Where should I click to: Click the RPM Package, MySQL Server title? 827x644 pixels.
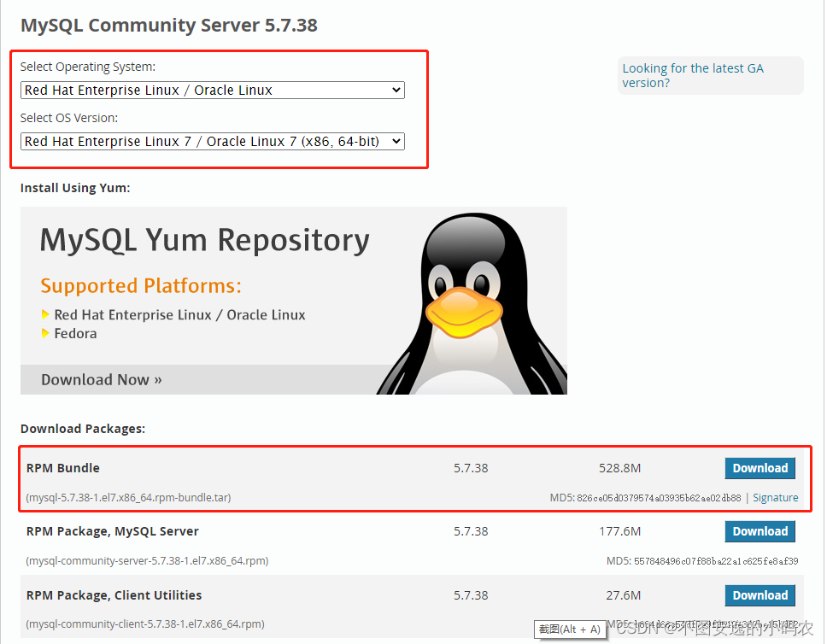(112, 531)
